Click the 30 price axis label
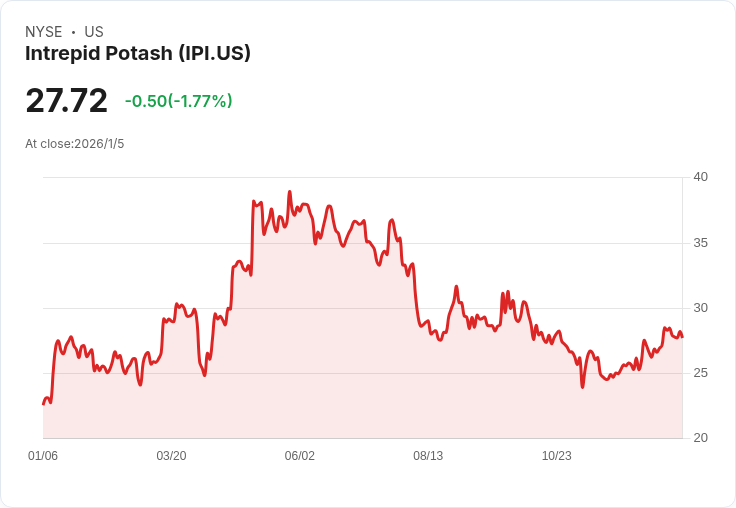 click(x=700, y=308)
